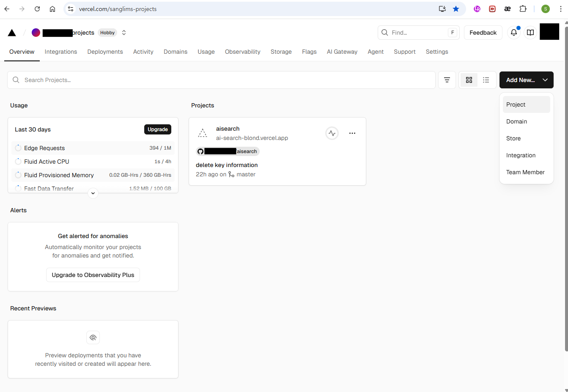Select Domain from Add New menu
568x392 pixels.
527,121
